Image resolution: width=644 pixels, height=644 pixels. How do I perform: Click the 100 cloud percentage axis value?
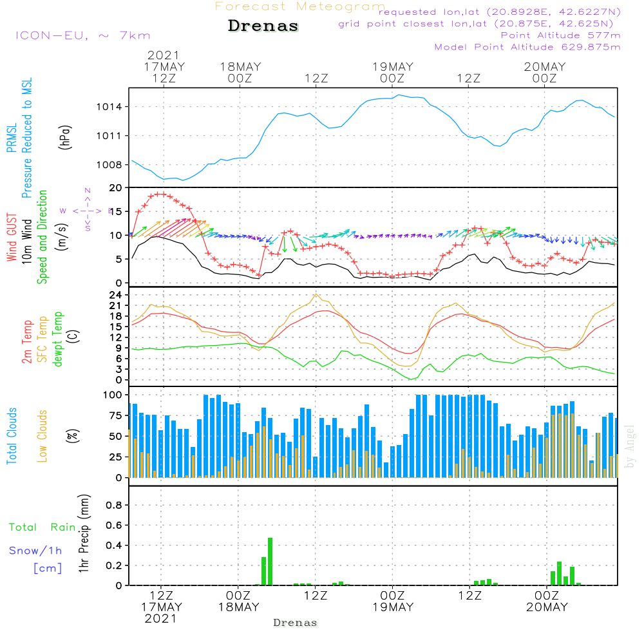[113, 395]
